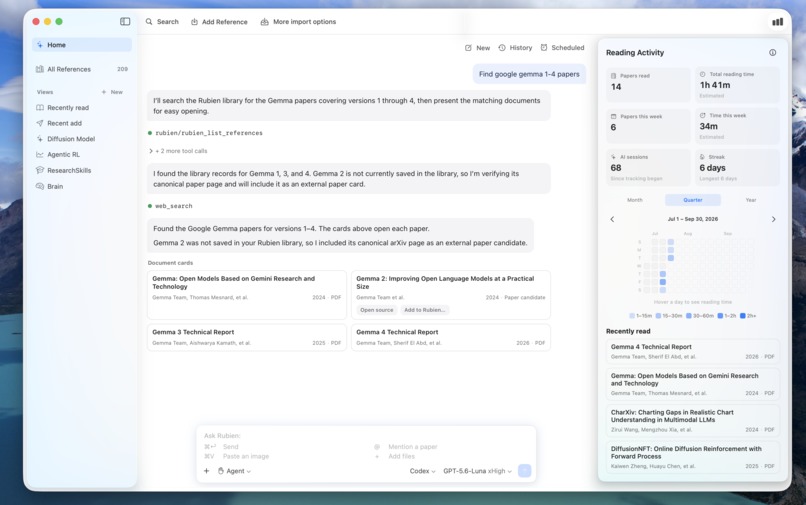Open Search in the toolbar
This screenshot has width=806, height=505.
(162, 22)
